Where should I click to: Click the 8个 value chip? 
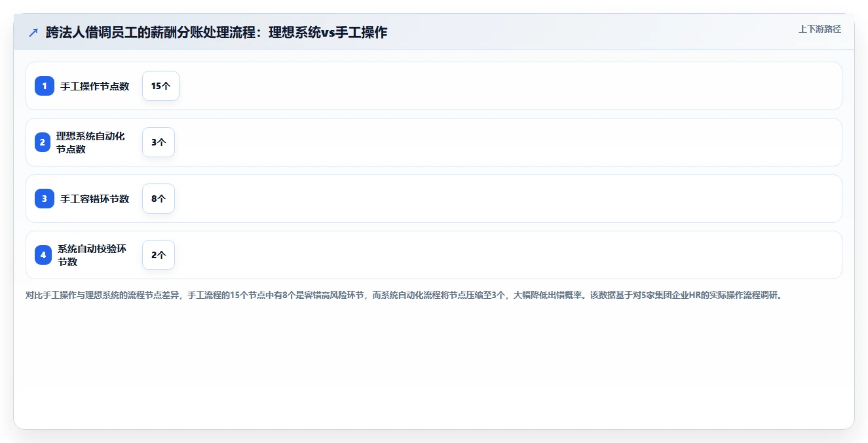point(159,199)
